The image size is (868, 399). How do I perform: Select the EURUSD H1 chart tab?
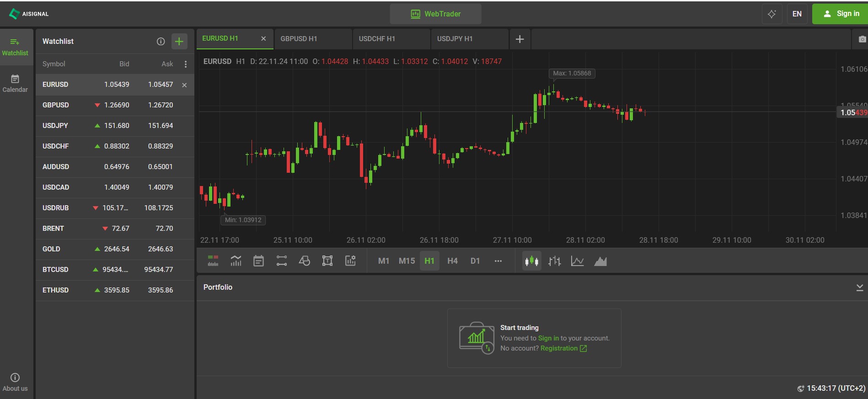pyautogui.click(x=235, y=39)
